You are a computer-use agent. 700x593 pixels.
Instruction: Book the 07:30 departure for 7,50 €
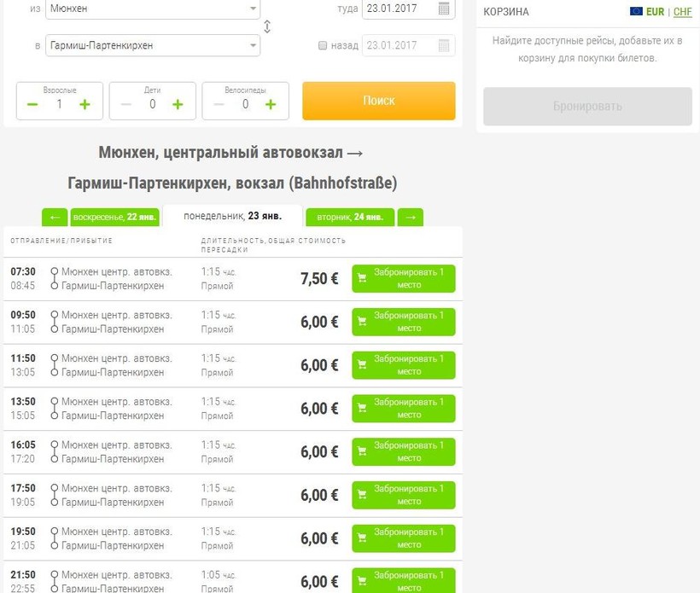pyautogui.click(x=404, y=279)
